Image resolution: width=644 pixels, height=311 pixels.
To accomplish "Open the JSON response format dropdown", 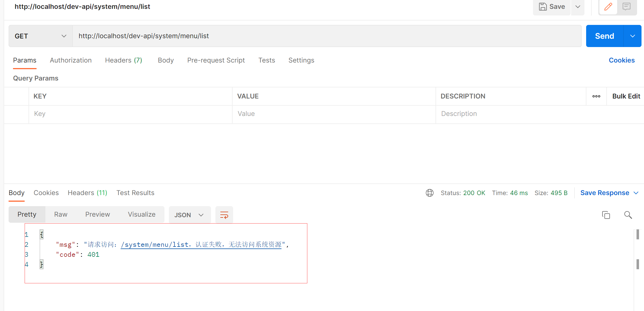I will coord(189,215).
